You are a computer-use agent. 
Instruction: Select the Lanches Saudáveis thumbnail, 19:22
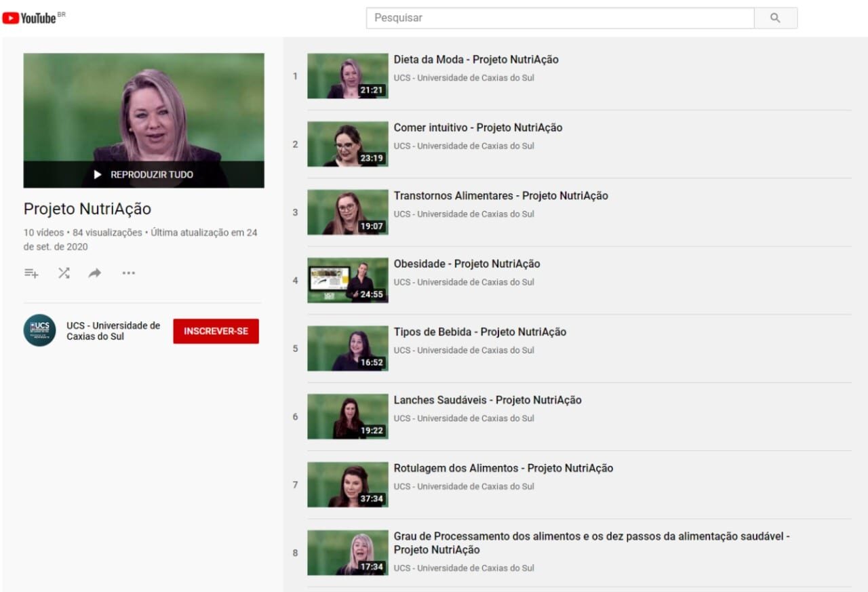coord(348,417)
